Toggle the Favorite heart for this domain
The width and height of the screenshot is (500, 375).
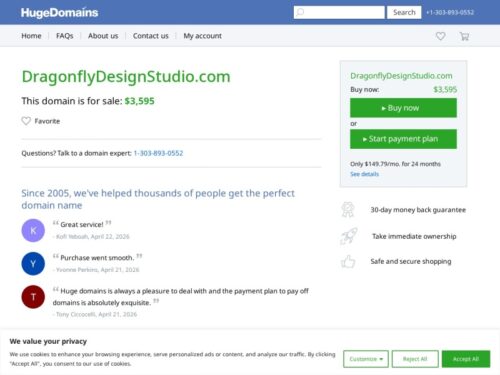pyautogui.click(x=26, y=121)
